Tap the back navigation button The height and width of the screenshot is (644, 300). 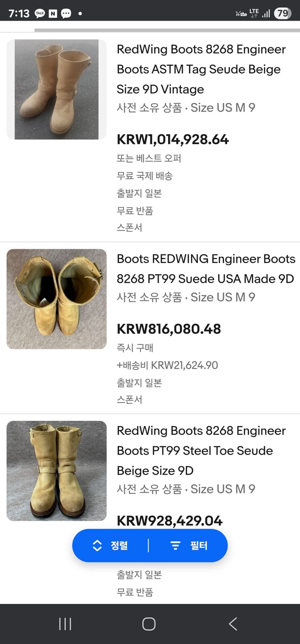point(232,624)
